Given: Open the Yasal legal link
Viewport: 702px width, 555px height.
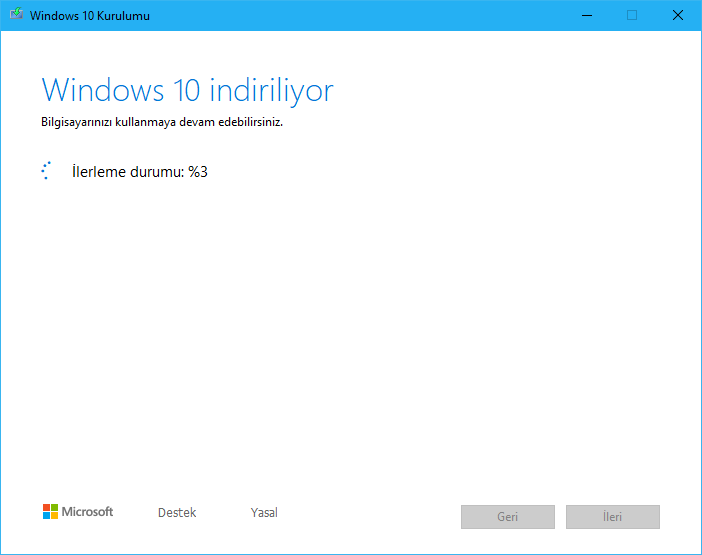Looking at the screenshot, I should (264, 512).
